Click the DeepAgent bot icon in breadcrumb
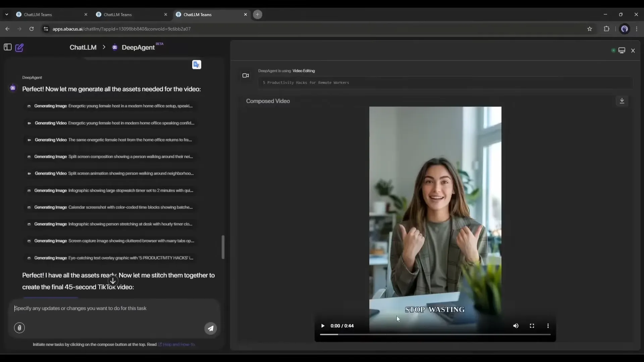This screenshot has height=362, width=644. pyautogui.click(x=115, y=47)
